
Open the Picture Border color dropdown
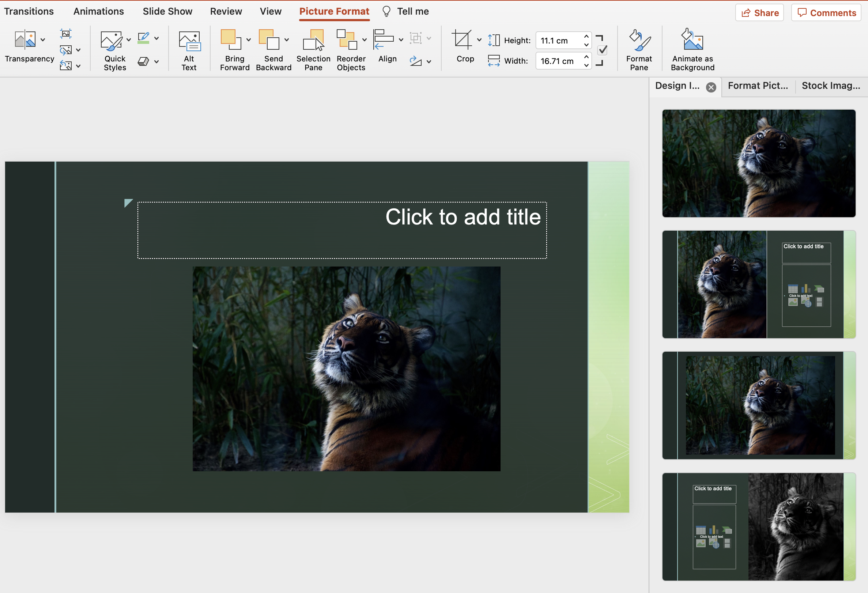(x=156, y=38)
